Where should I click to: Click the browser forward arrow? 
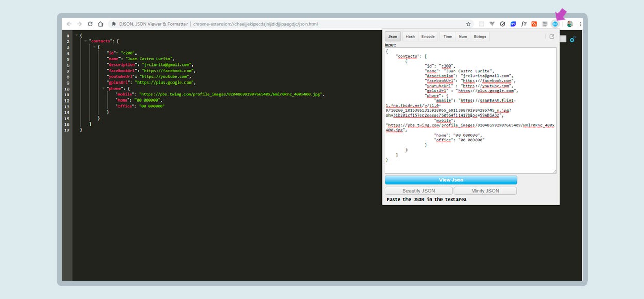click(79, 24)
